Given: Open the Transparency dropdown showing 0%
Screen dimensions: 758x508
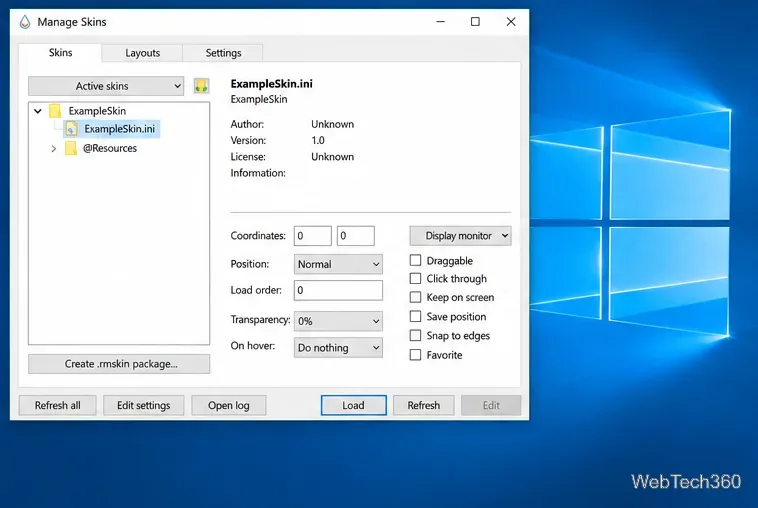Looking at the screenshot, I should click(338, 321).
